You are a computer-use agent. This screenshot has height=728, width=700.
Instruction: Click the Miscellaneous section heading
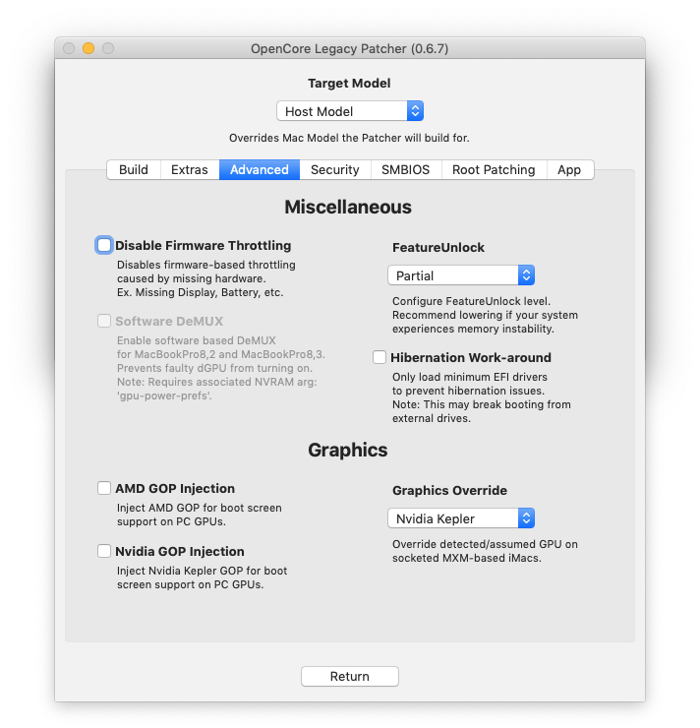click(348, 207)
